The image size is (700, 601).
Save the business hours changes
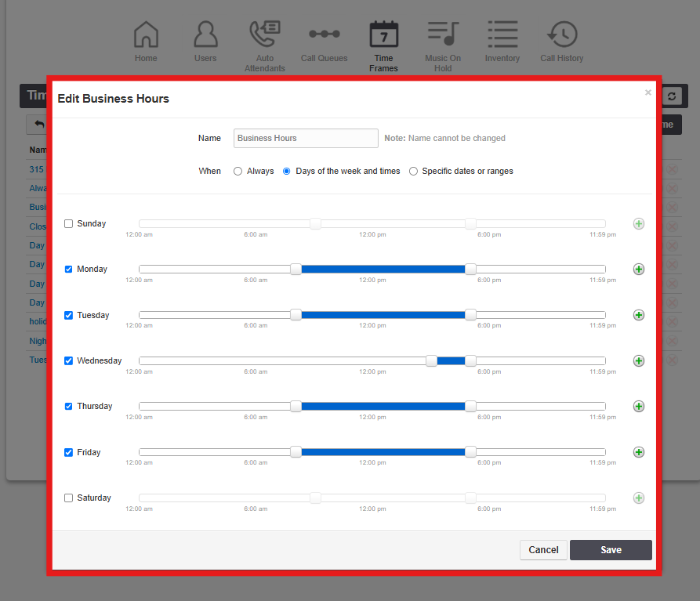pos(611,550)
